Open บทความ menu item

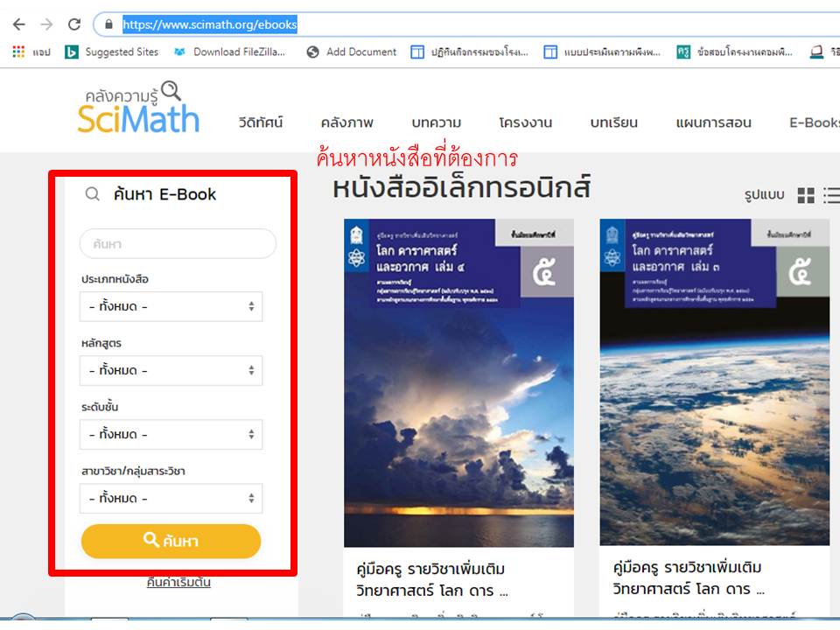pos(436,122)
